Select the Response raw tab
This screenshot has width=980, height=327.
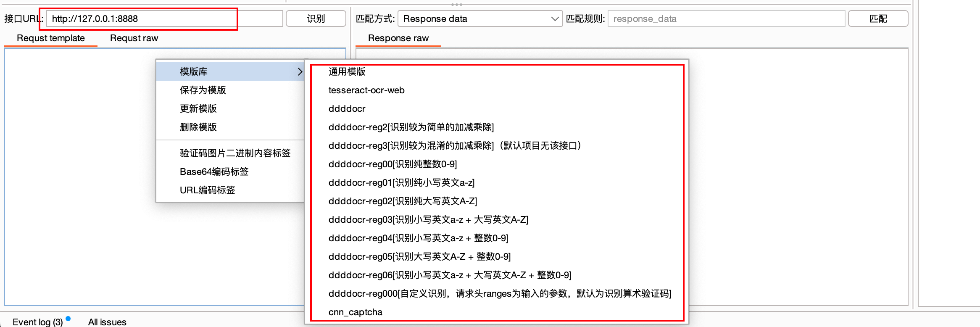click(x=398, y=38)
